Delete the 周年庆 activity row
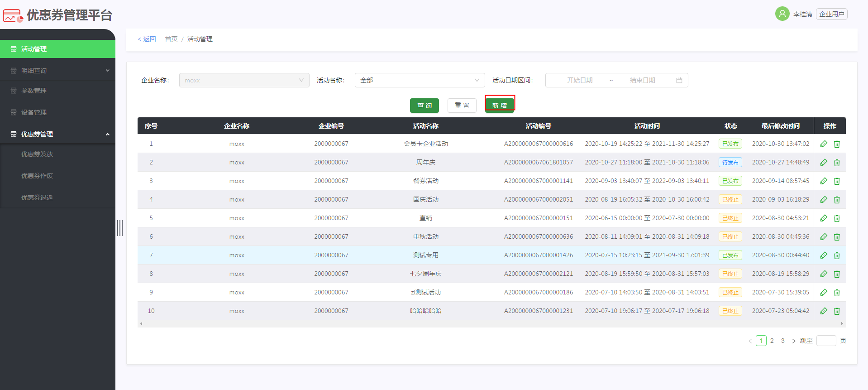Screen dimensions: 868x390 point(837,163)
